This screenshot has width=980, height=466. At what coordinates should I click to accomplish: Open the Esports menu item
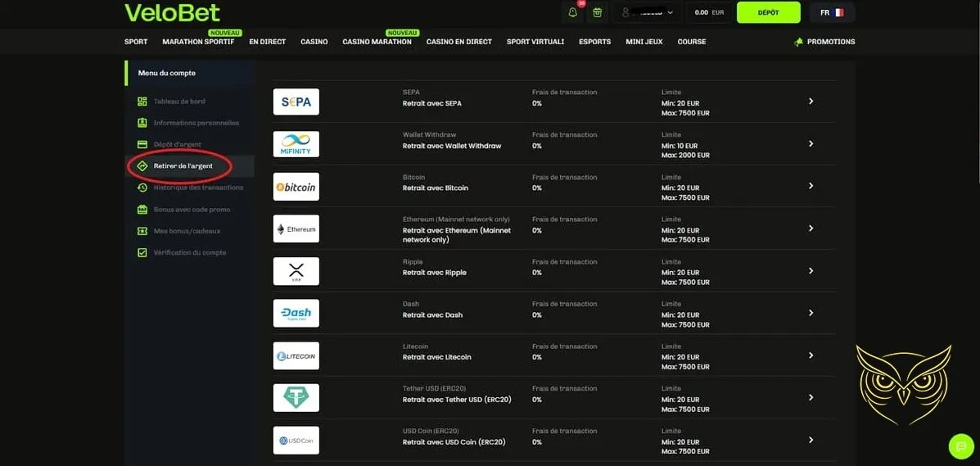click(594, 42)
